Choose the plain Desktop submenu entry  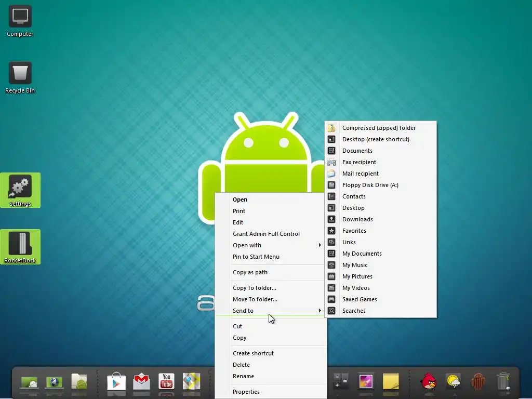(x=381, y=208)
